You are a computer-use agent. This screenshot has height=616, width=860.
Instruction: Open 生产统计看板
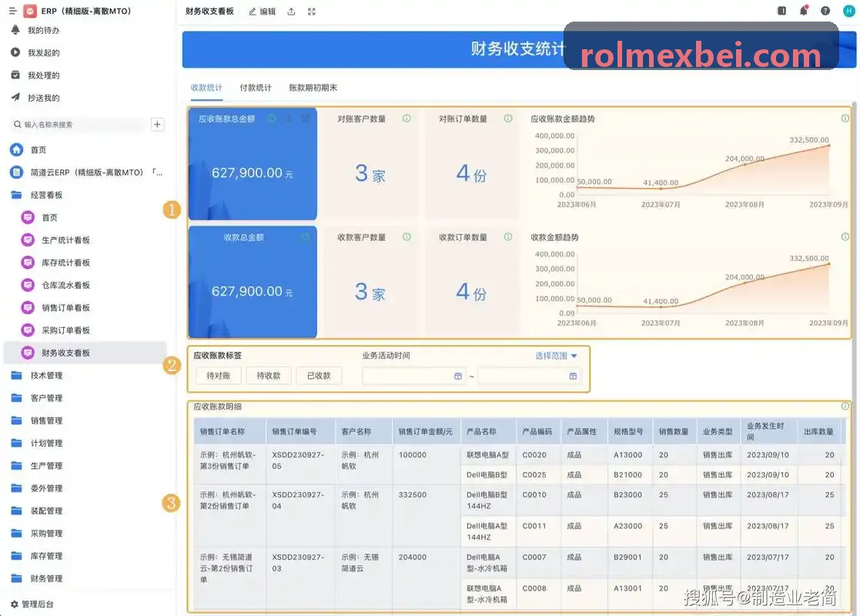(65, 239)
